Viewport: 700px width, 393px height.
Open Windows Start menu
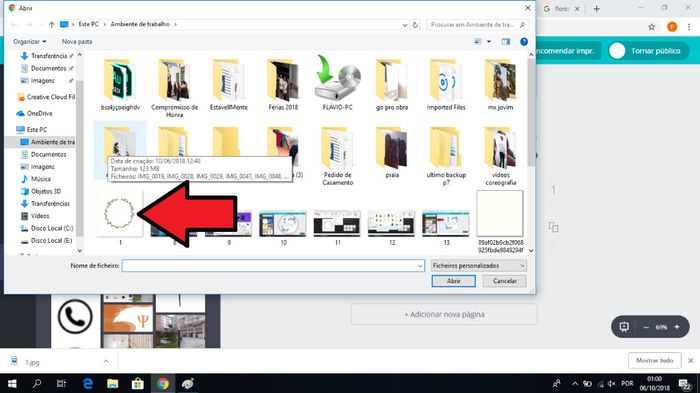tap(12, 384)
